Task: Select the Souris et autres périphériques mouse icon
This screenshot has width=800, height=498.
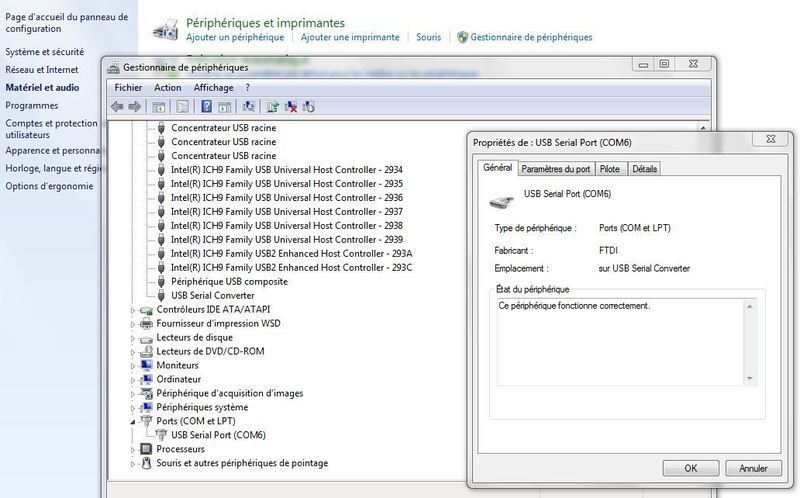Action: click(146, 463)
